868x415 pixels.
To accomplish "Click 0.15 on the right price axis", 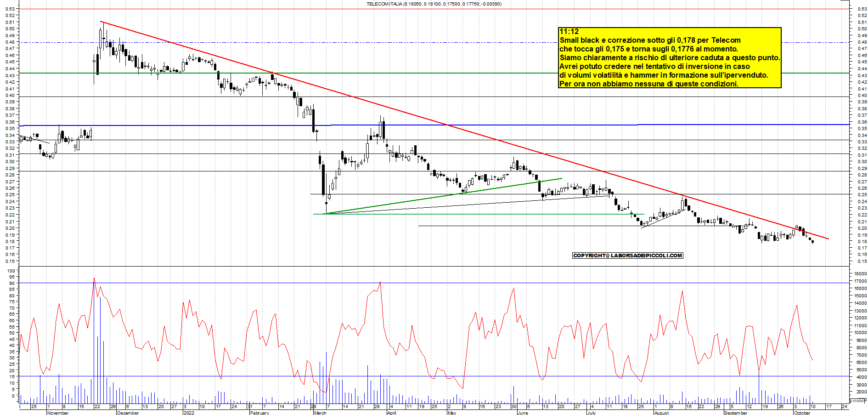I will (x=862, y=261).
